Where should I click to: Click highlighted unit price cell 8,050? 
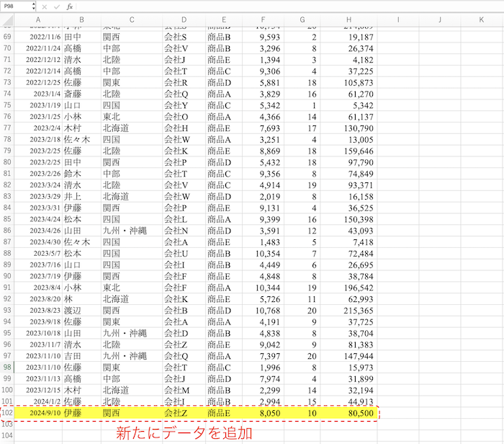[x=263, y=413]
